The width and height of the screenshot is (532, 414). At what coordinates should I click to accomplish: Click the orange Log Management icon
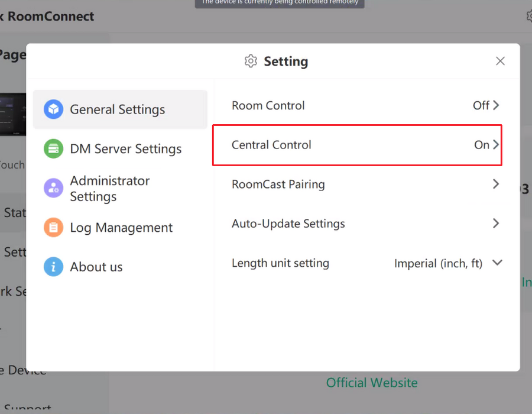(x=53, y=227)
